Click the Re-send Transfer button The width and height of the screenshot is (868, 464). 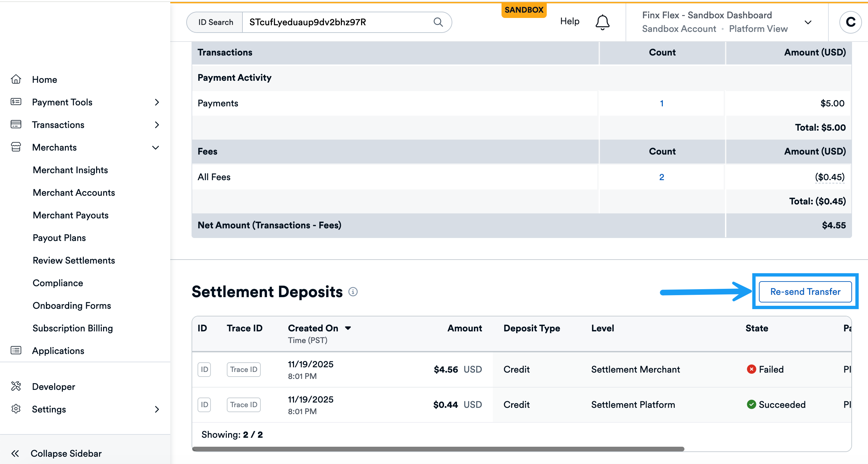tap(805, 291)
